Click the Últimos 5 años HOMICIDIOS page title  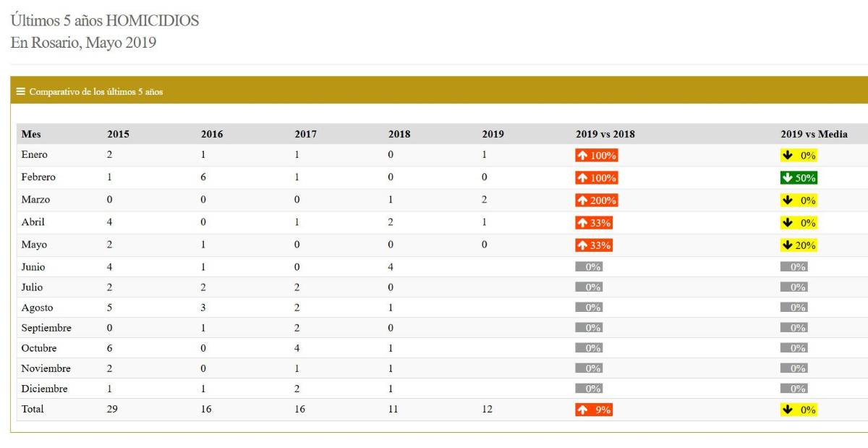coord(105,20)
